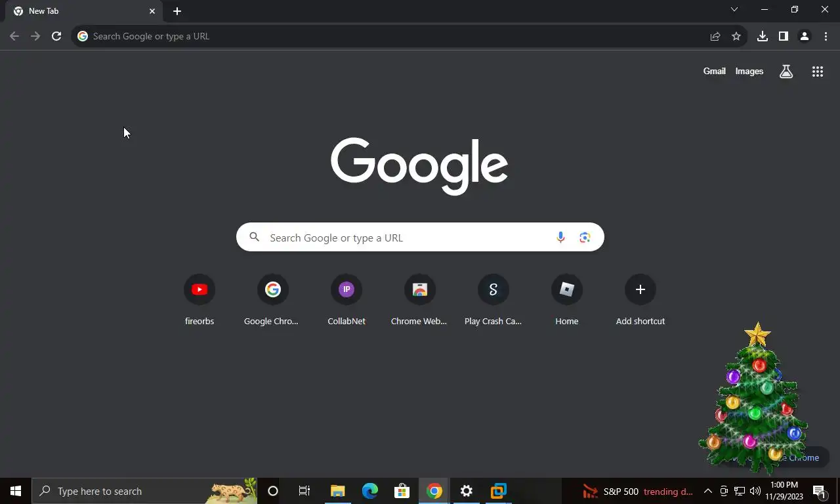Launch File Explorer from the taskbar
This screenshot has height=504, width=840.
pyautogui.click(x=337, y=491)
